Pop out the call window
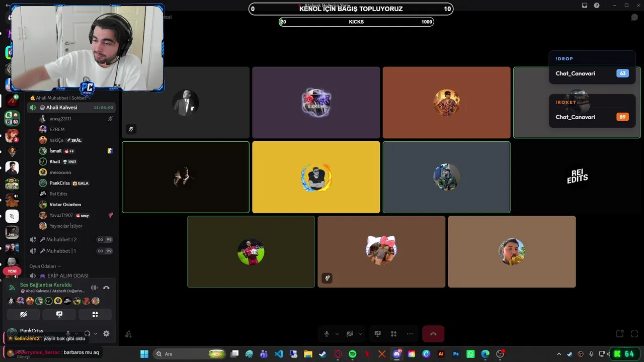The width and height of the screenshot is (644, 362). pos(620,334)
